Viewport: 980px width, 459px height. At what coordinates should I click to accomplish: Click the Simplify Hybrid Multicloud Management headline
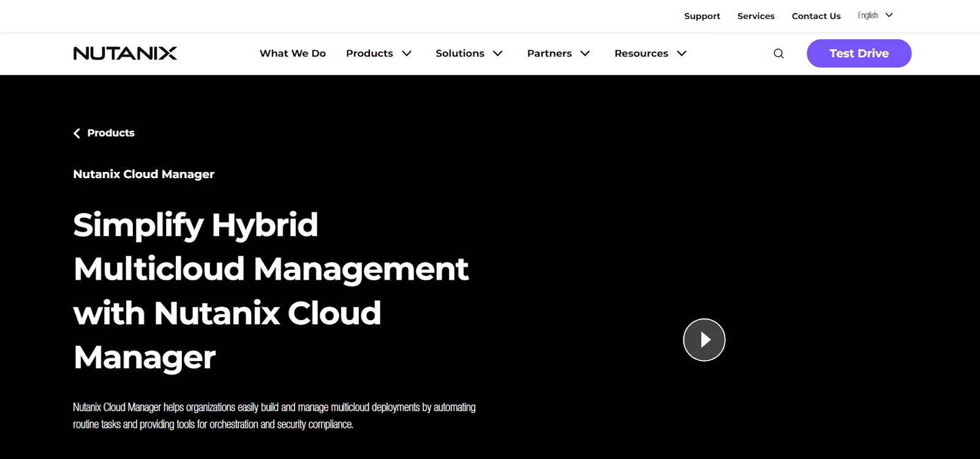271,291
